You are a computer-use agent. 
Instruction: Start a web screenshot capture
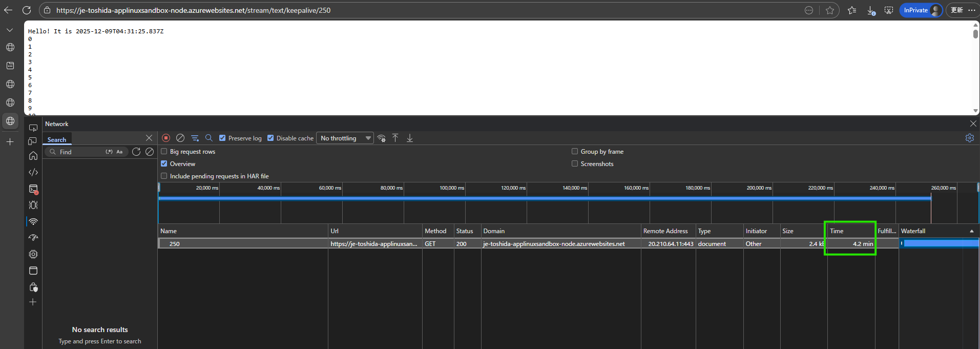tap(889, 10)
